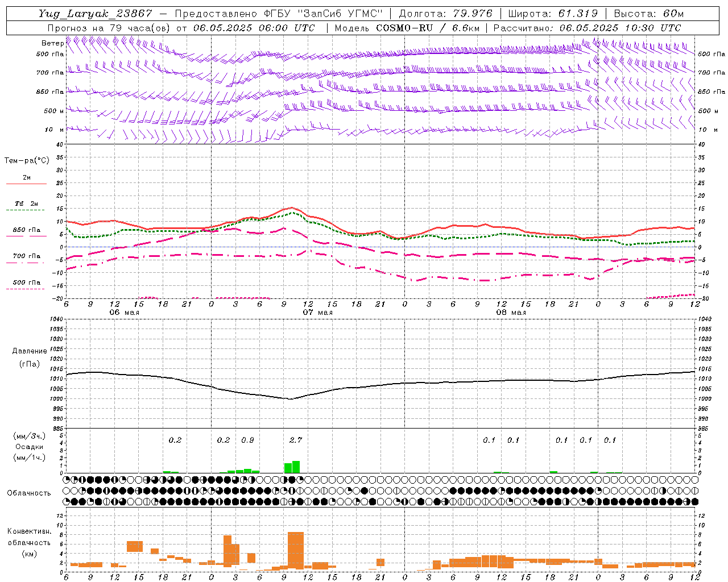Select the 'Широта: 61.319' header field
The width and height of the screenshot is (728, 582).
[x=553, y=14]
